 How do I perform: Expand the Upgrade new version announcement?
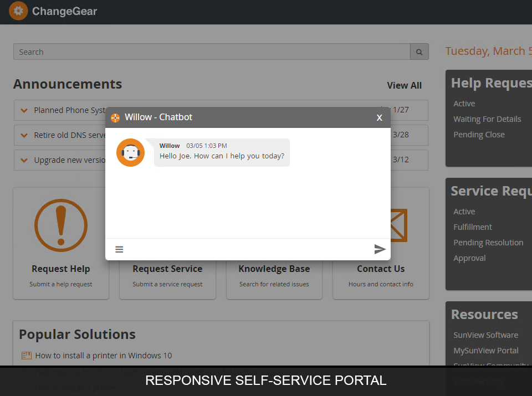click(x=24, y=160)
